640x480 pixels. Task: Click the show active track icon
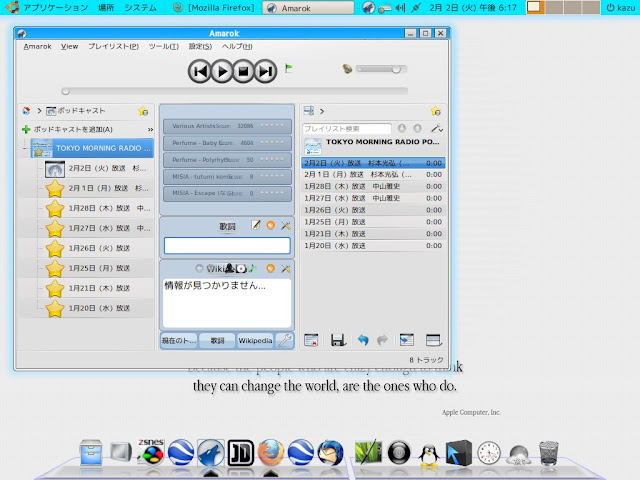click(x=407, y=340)
